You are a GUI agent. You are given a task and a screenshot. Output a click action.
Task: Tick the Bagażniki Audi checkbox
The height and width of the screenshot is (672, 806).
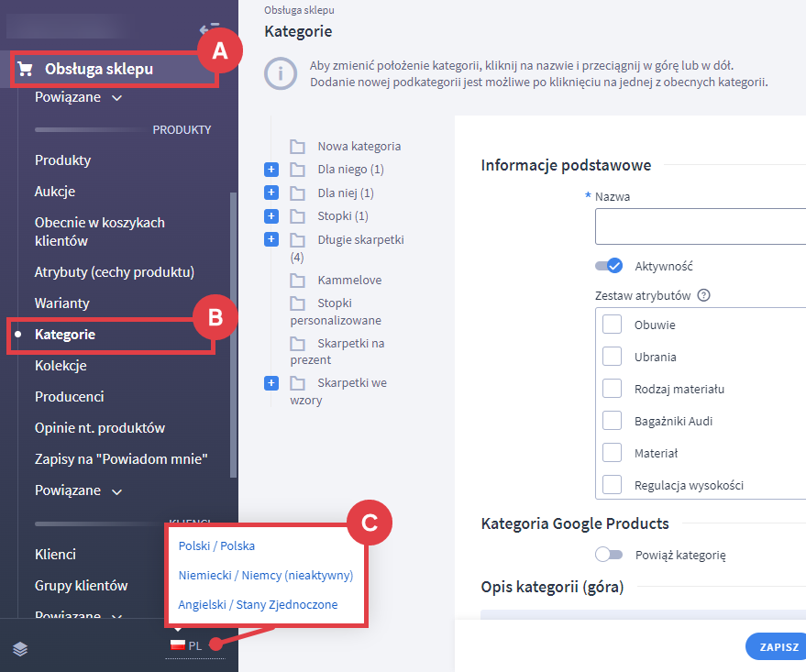click(612, 421)
